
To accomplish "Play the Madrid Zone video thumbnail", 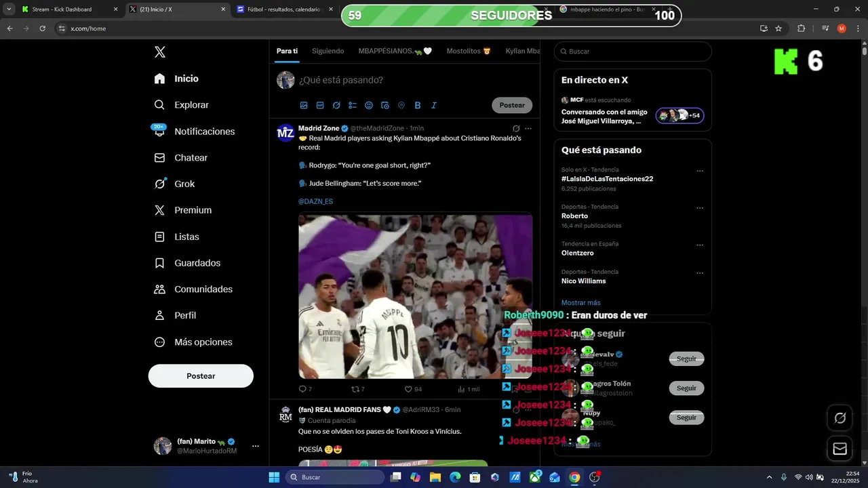I will pos(415,296).
